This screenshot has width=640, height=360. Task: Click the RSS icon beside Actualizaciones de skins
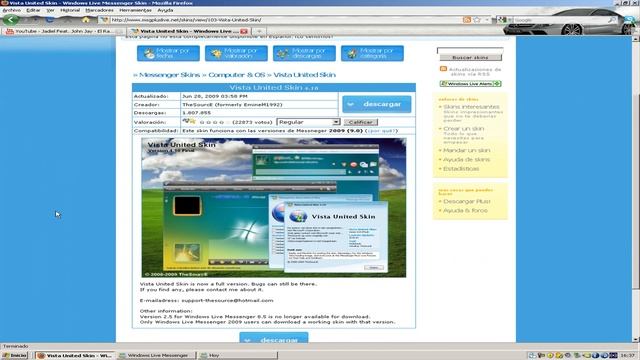coord(443,69)
